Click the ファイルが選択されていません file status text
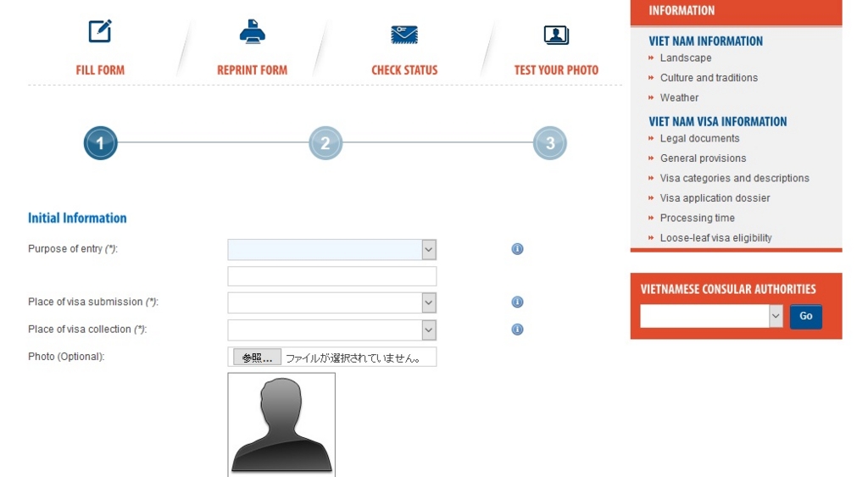Image resolution: width=868 pixels, height=477 pixels. point(353,358)
